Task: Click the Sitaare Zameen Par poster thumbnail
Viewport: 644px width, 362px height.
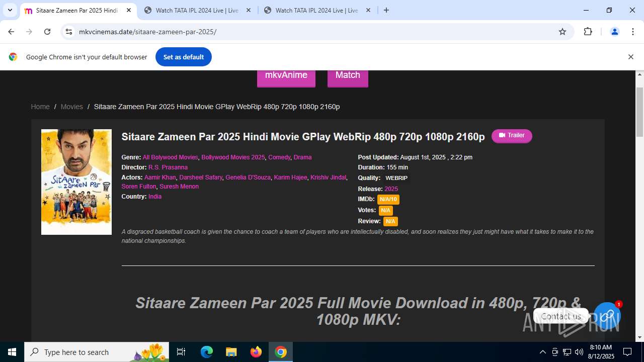Action: coord(76,182)
